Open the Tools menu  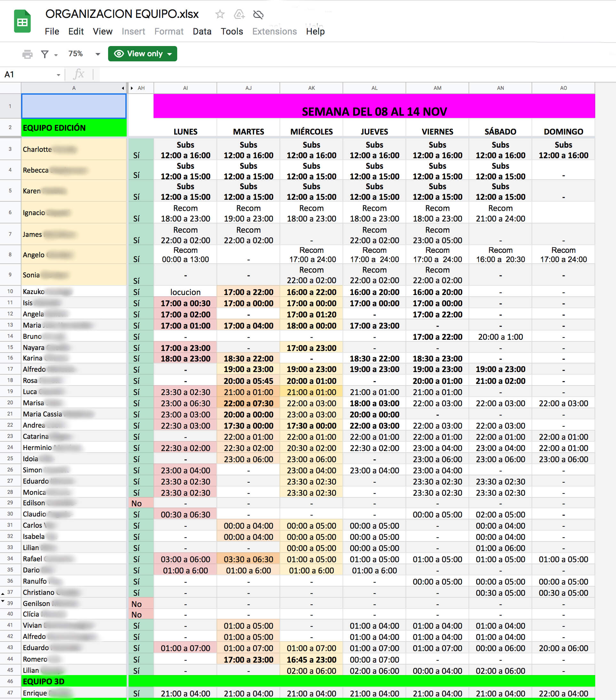(232, 32)
